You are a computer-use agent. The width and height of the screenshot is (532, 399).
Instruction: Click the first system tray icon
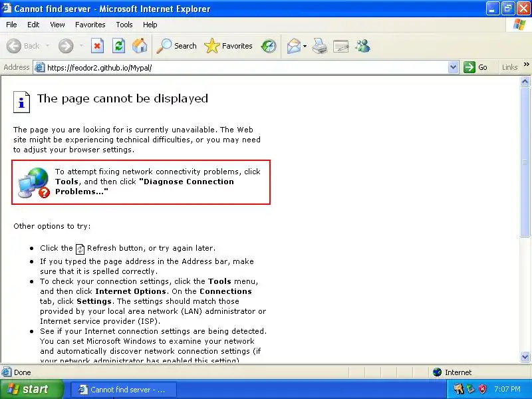point(458,389)
